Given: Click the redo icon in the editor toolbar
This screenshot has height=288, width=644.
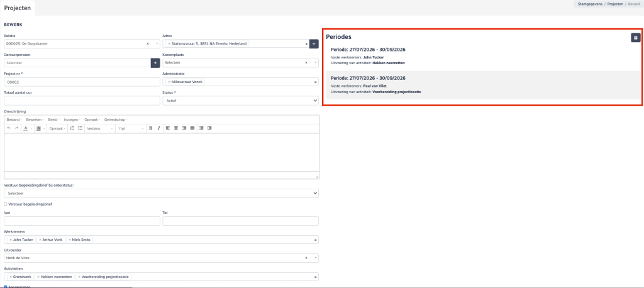Looking at the screenshot, I should click(17, 128).
